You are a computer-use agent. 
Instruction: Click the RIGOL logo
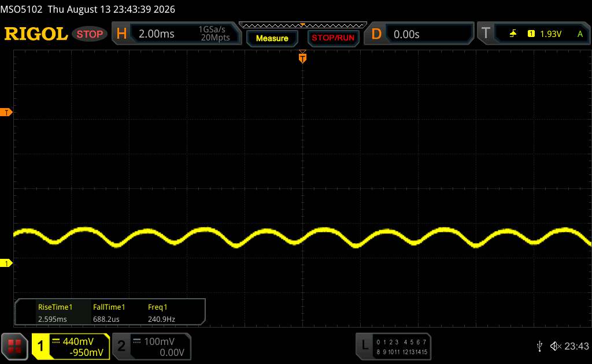pyautogui.click(x=36, y=34)
